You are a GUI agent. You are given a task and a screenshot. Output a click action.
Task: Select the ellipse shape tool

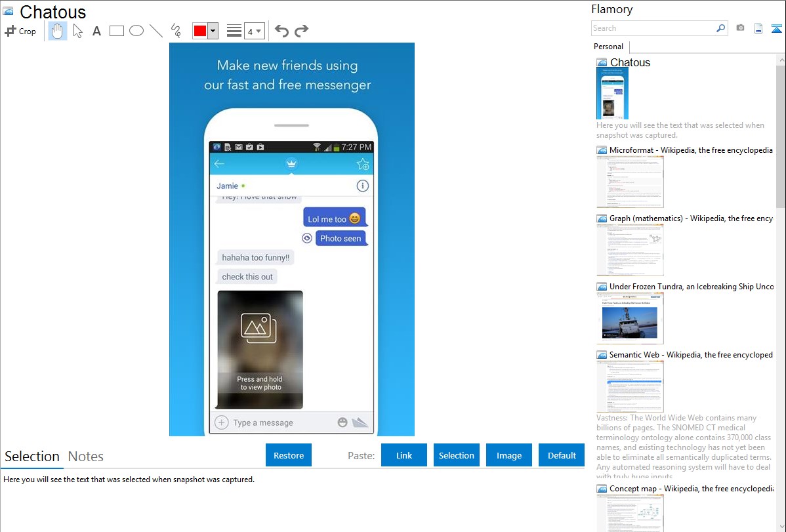pos(136,31)
